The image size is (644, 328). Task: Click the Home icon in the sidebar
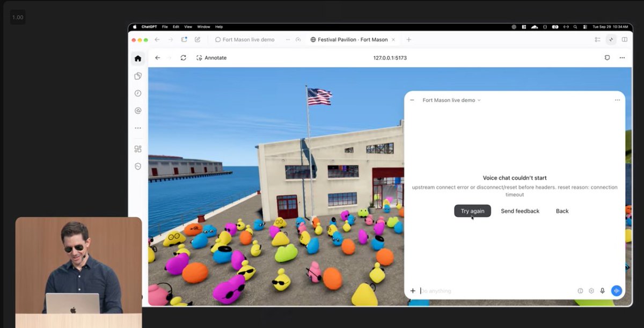tap(138, 59)
